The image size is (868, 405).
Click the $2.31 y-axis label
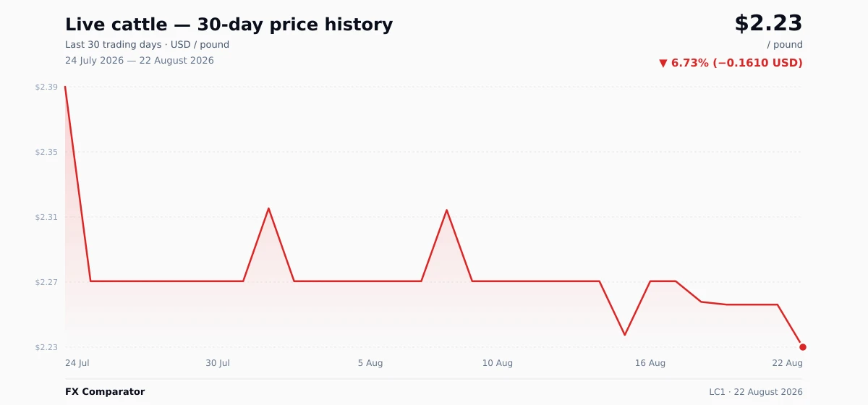pyautogui.click(x=46, y=217)
